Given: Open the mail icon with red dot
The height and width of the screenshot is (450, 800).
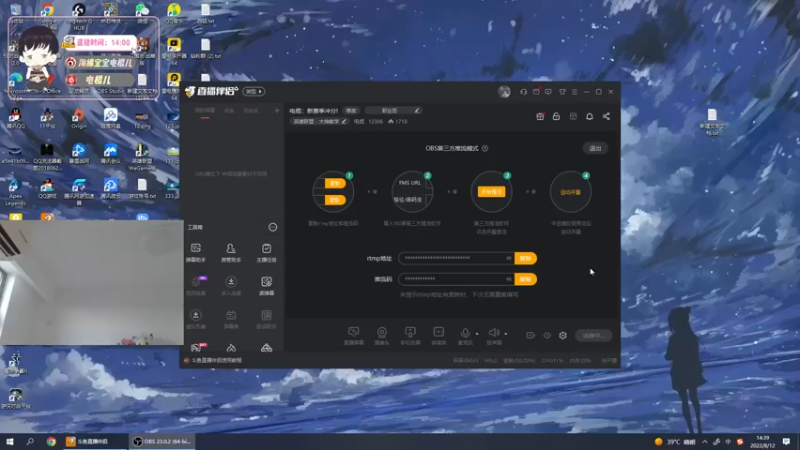Looking at the screenshot, I should coord(536,92).
